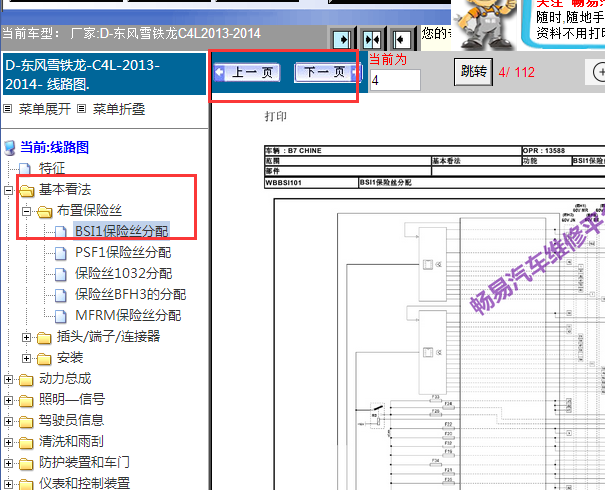This screenshot has height=490, width=605.
Task: Go to previous page with 上一页
Action: coord(247,73)
